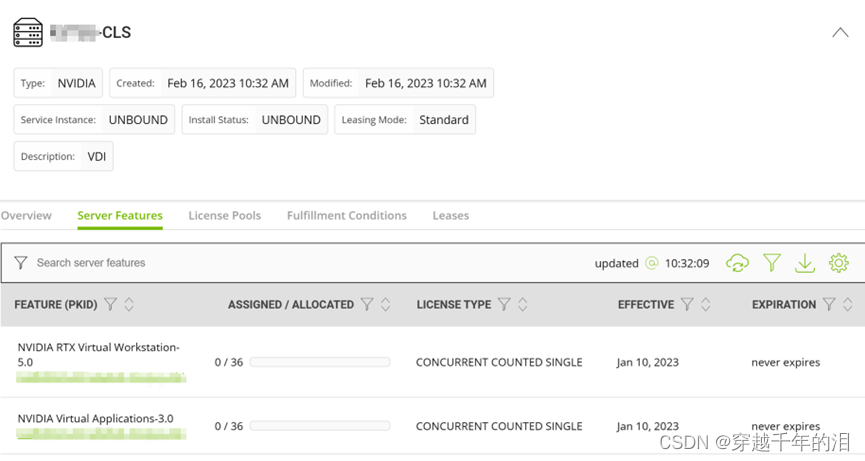Image resolution: width=865 pixels, height=461 pixels.
Task: Click the Created date value
Action: click(228, 83)
